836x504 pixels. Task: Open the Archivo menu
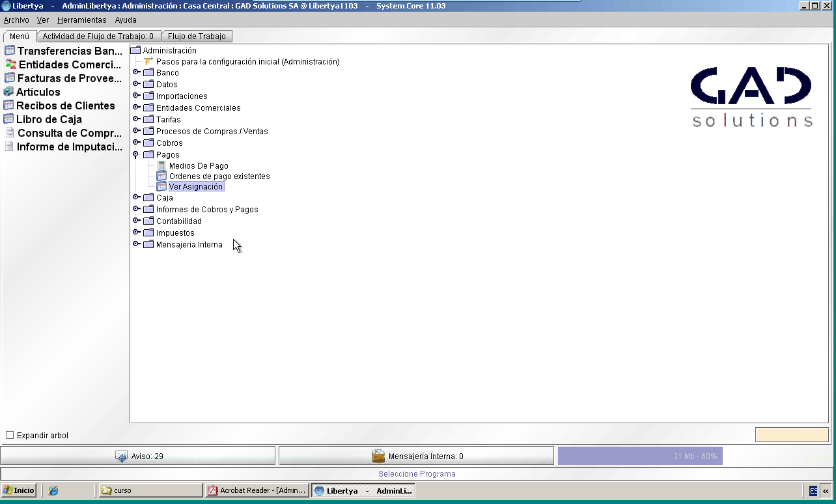(16, 20)
